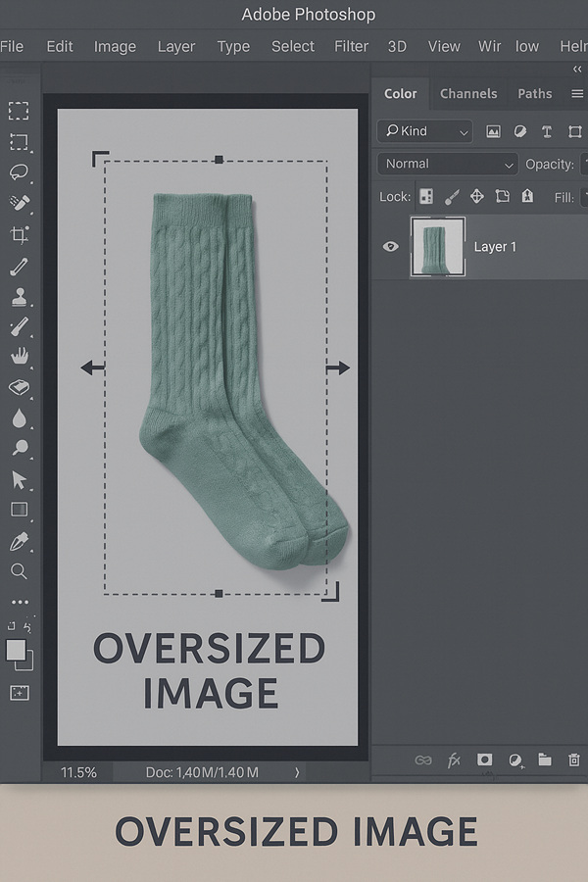Open the Layer menu
This screenshot has height=882, width=588.
coord(176,47)
